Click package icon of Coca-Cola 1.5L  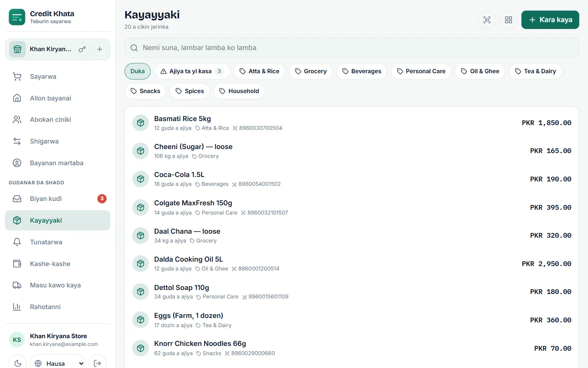click(x=140, y=179)
